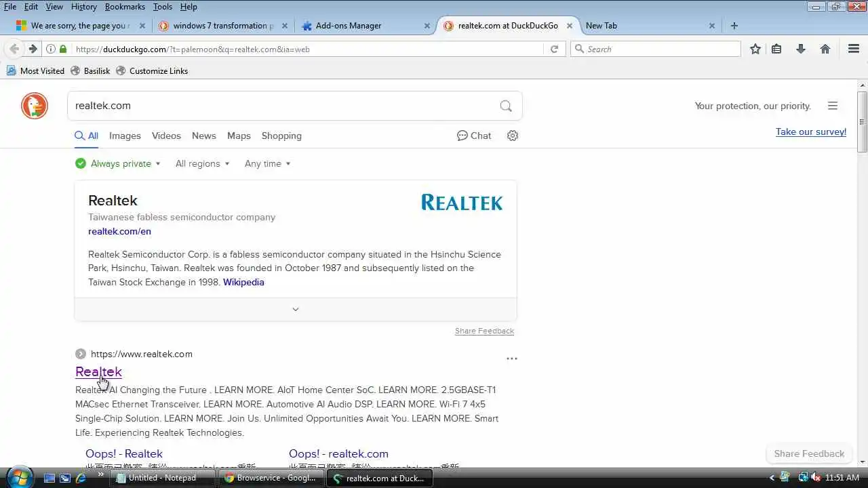Switch to Untitled - Notepad taskbar button
The image size is (868, 488).
(x=162, y=478)
